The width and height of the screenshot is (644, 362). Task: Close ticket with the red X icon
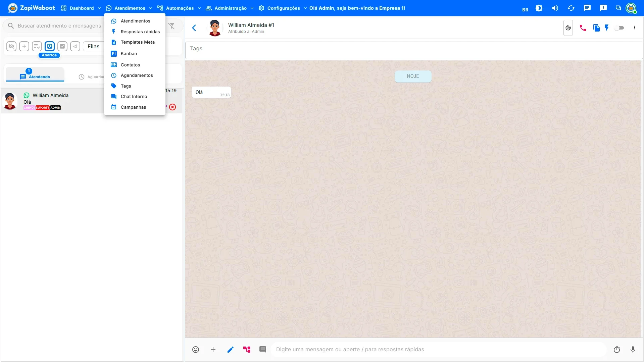[x=172, y=107]
